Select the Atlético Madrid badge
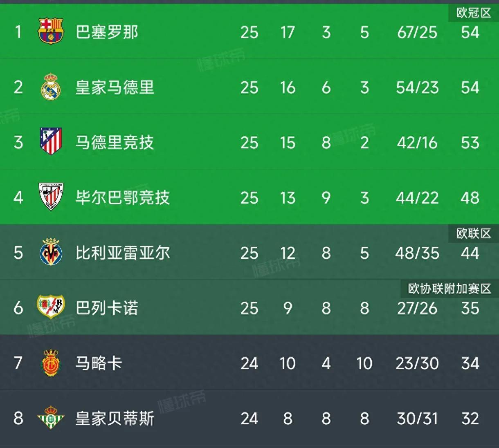 coord(51,141)
